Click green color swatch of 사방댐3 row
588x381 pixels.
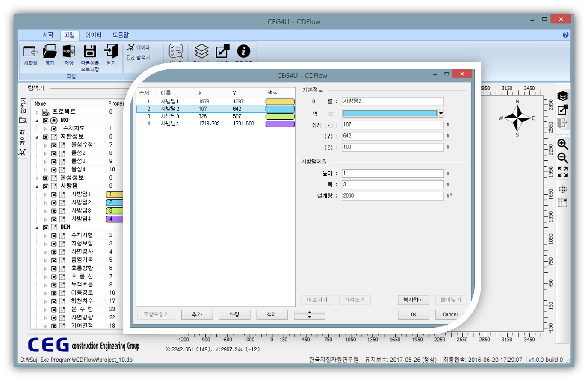click(280, 116)
